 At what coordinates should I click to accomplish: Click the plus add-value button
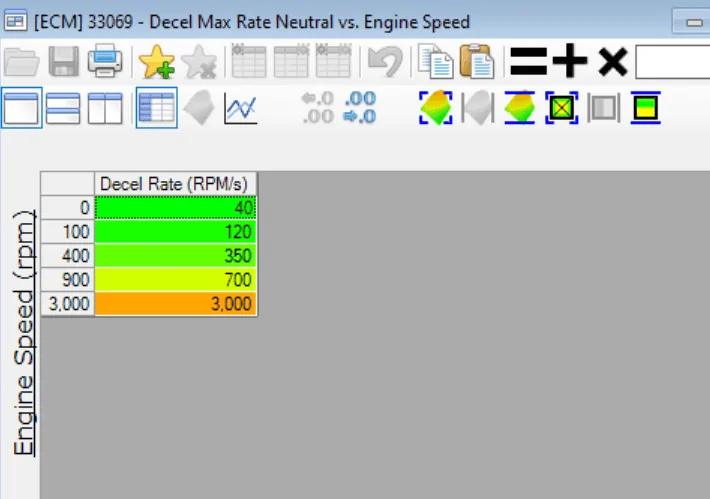click(x=570, y=61)
